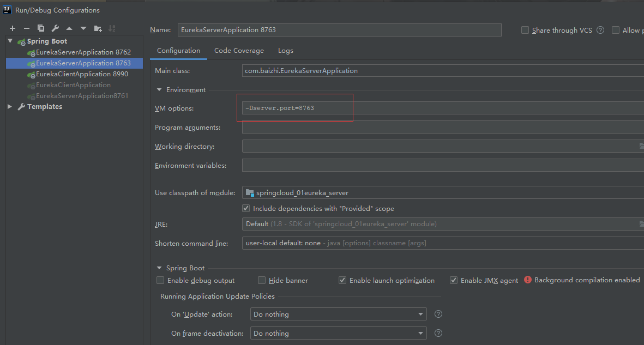Image resolution: width=644 pixels, height=345 pixels.
Task: Add a new configuration with plus icon
Action: tap(13, 28)
